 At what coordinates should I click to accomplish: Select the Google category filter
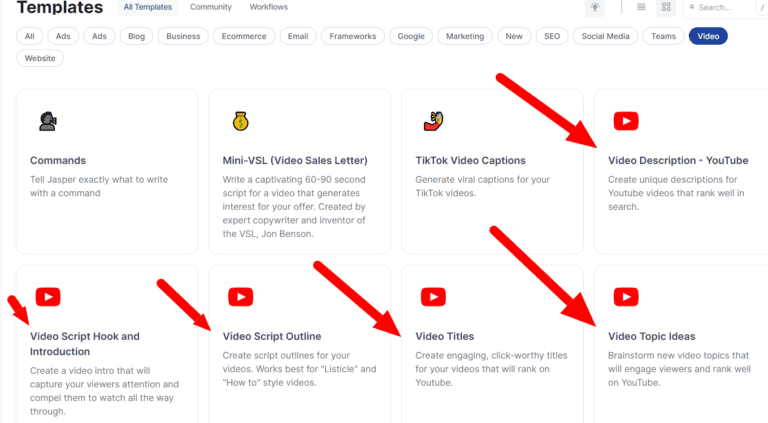click(411, 36)
